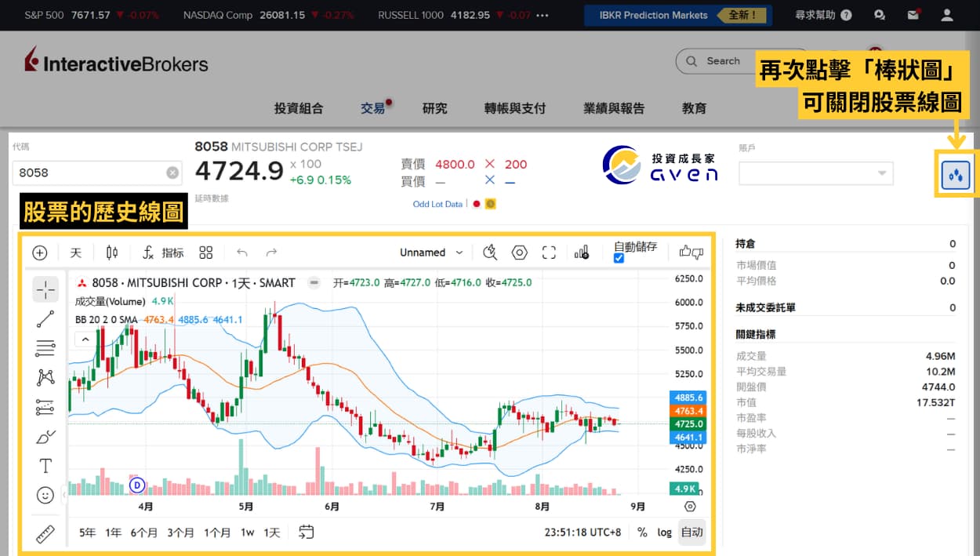Click the collapse button beside MITSUBISHI CORP title

314,282
